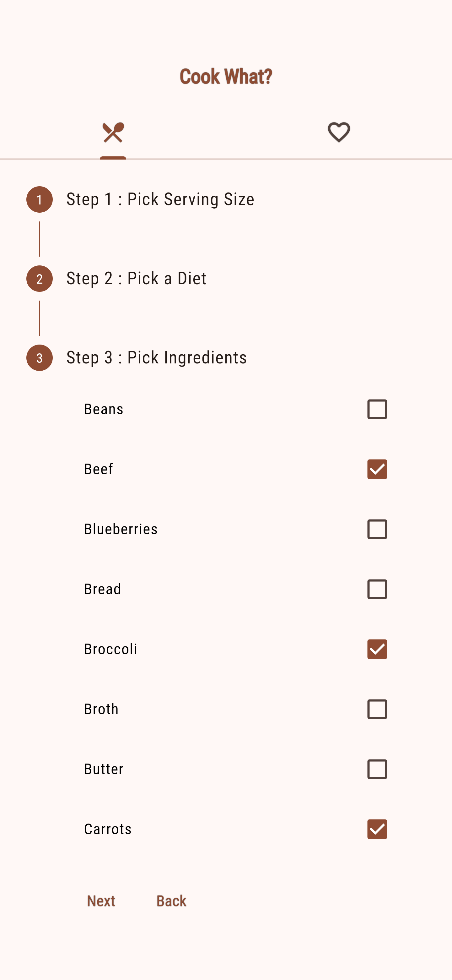Collapse Step 3 : Pick Ingredients header
This screenshot has height=980, width=452.
click(156, 358)
